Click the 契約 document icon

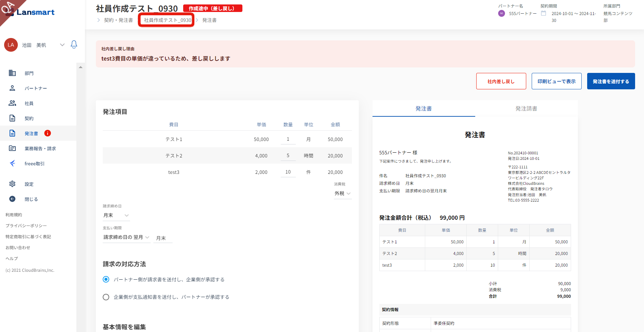coord(12,118)
